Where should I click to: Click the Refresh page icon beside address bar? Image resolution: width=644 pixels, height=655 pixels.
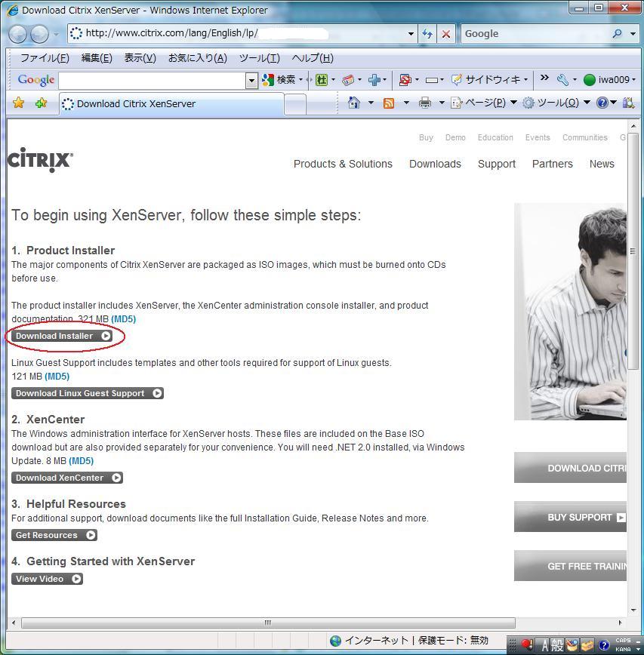pyautogui.click(x=427, y=34)
